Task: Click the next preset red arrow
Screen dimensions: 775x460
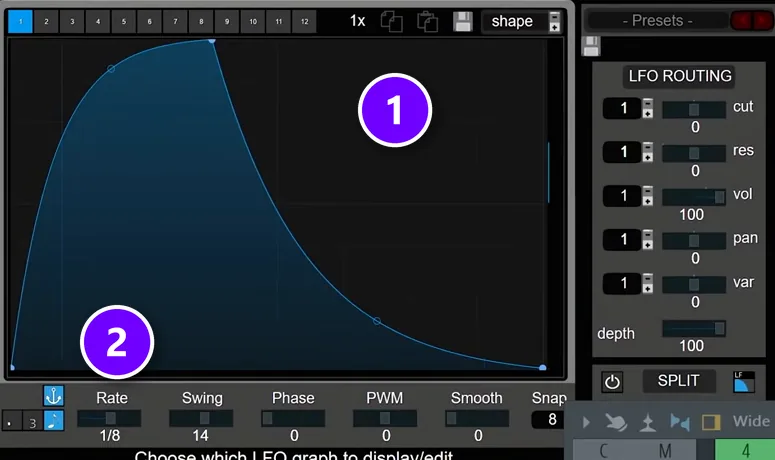Action: coord(762,21)
